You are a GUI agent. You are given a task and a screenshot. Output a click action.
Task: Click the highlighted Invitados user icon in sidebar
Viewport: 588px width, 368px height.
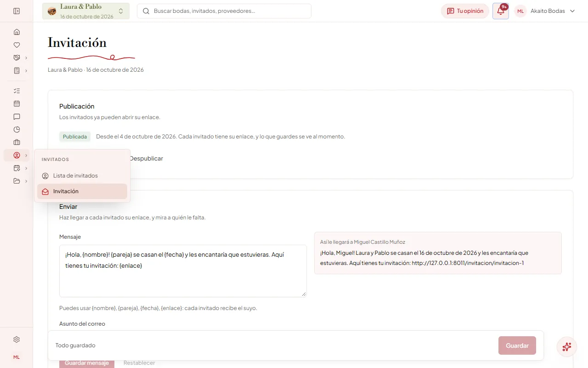coord(17,155)
